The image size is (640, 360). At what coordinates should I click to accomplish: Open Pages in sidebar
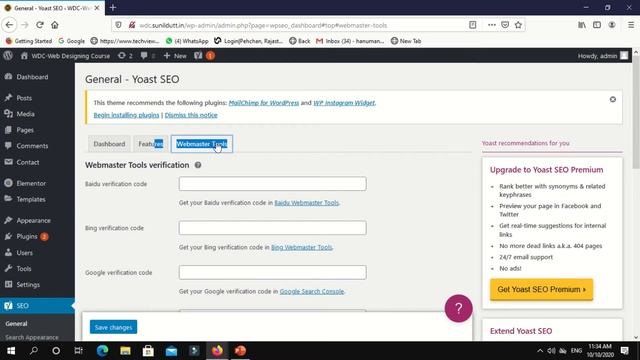(x=25, y=130)
